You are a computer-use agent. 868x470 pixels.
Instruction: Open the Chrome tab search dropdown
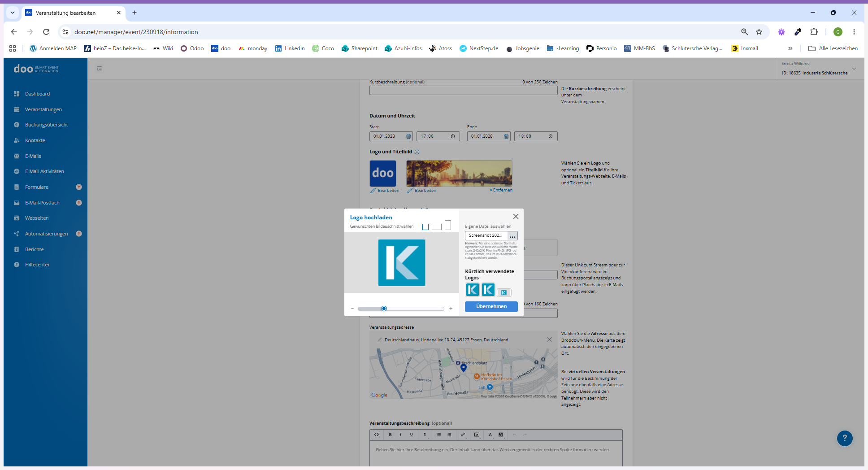click(13, 13)
